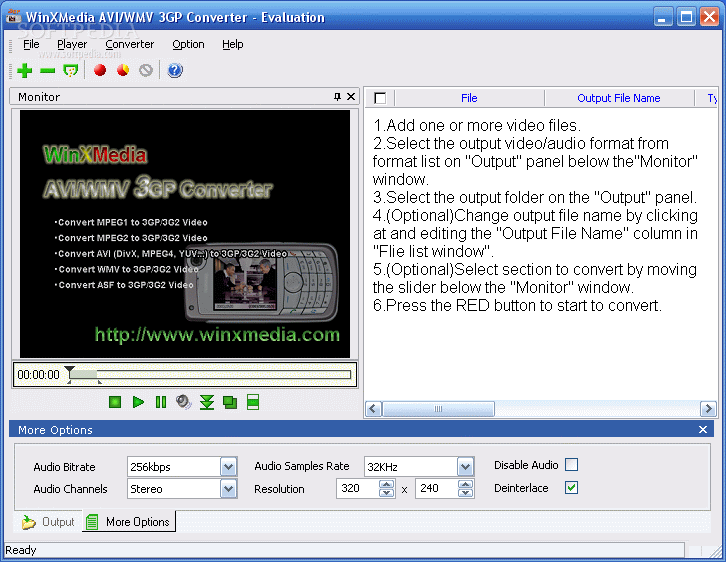Open help with the blue question icon

(x=175, y=70)
